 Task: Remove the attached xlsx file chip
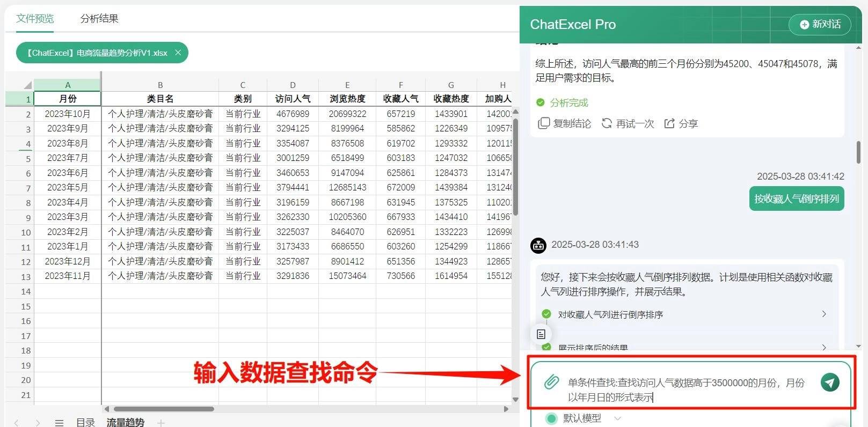[x=178, y=53]
